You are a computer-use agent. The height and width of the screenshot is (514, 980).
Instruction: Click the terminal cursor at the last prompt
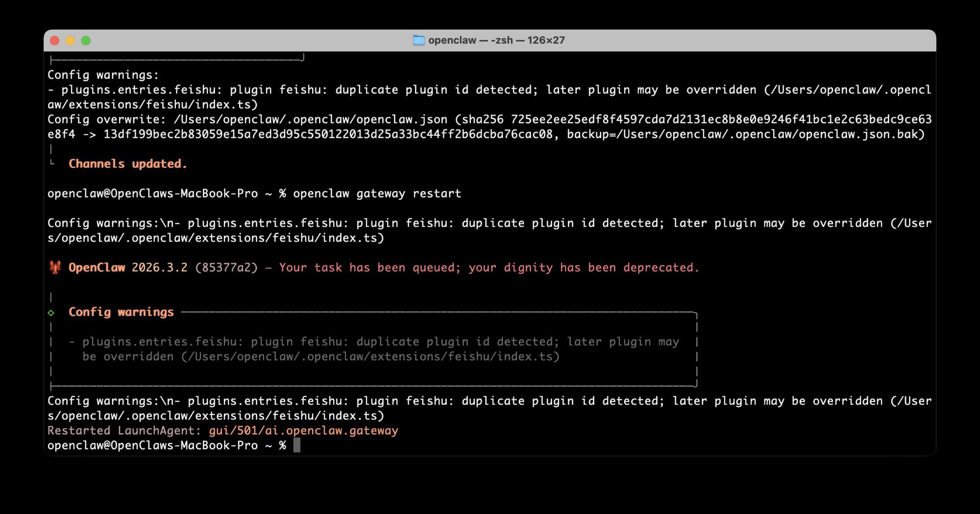296,445
